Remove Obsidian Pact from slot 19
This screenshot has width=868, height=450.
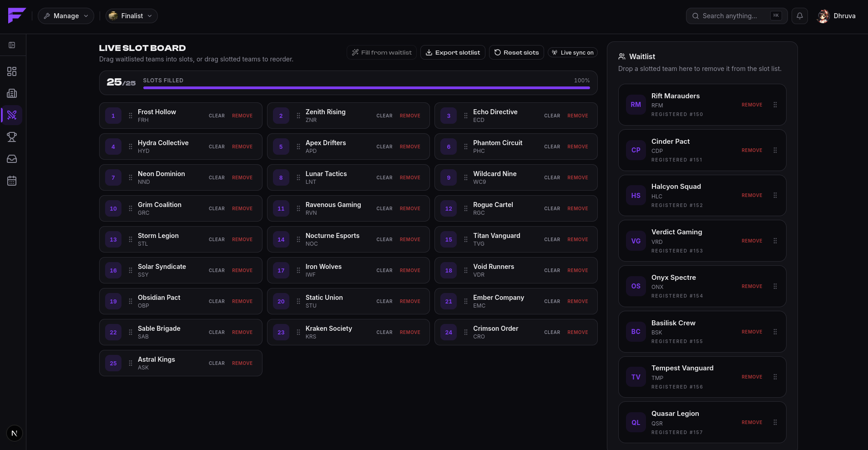click(242, 301)
